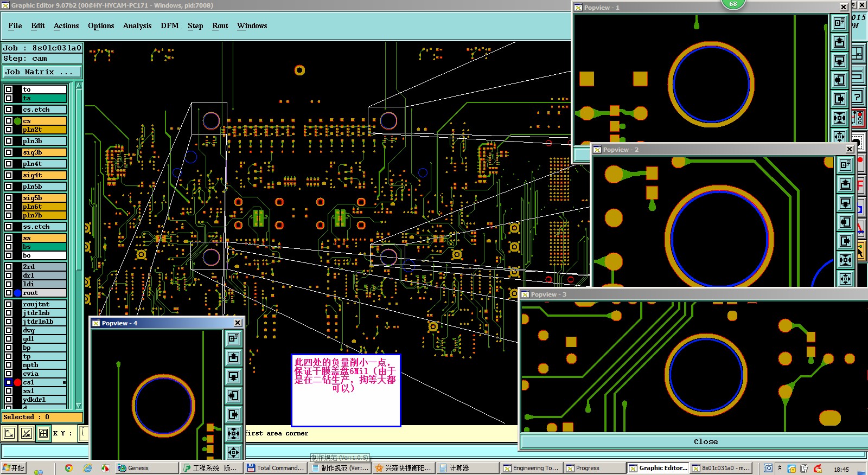Click the X Y coordinate input field
This screenshot has width=868, height=475.
84,433
